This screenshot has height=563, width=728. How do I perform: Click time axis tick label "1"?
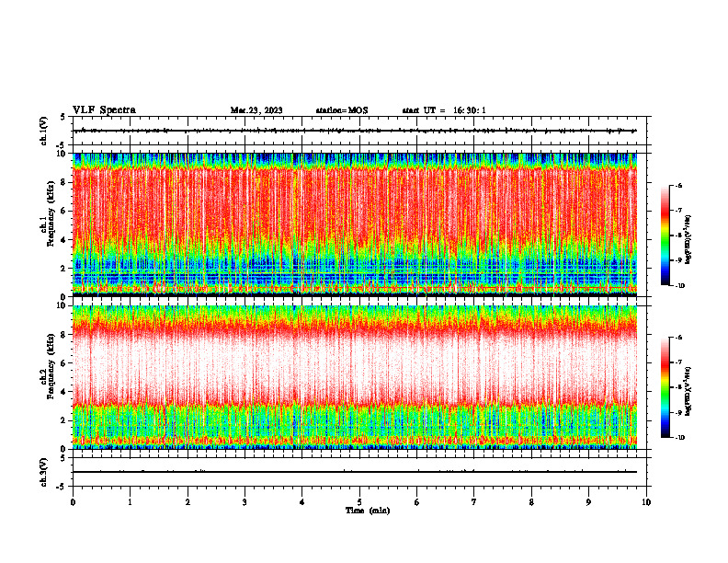pos(130,502)
